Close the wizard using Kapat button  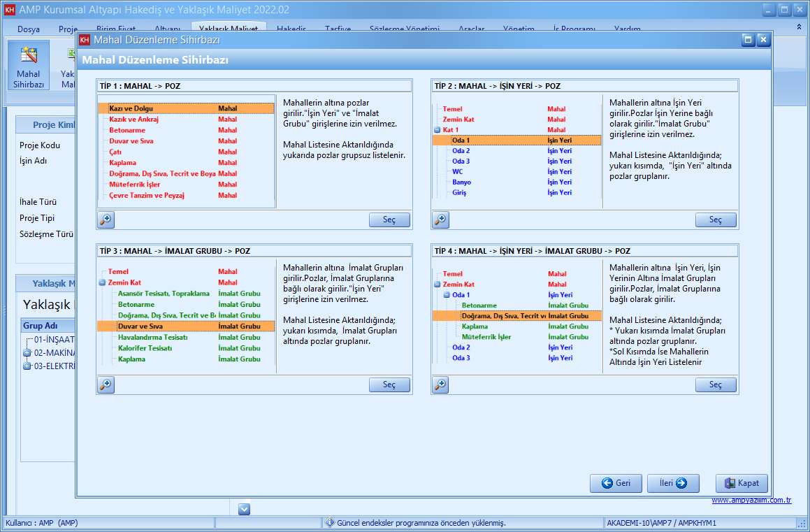click(x=742, y=483)
